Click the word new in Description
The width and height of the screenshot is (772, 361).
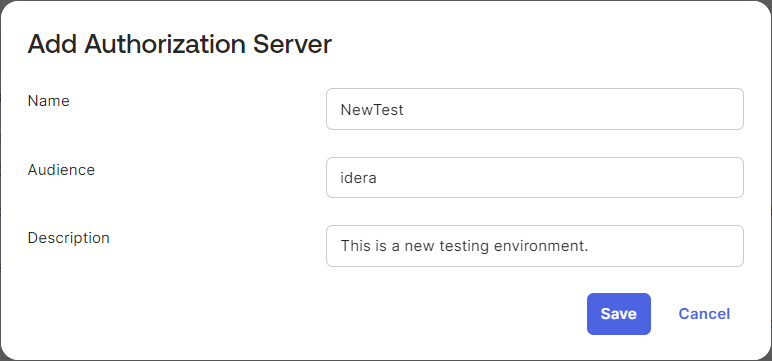point(419,246)
